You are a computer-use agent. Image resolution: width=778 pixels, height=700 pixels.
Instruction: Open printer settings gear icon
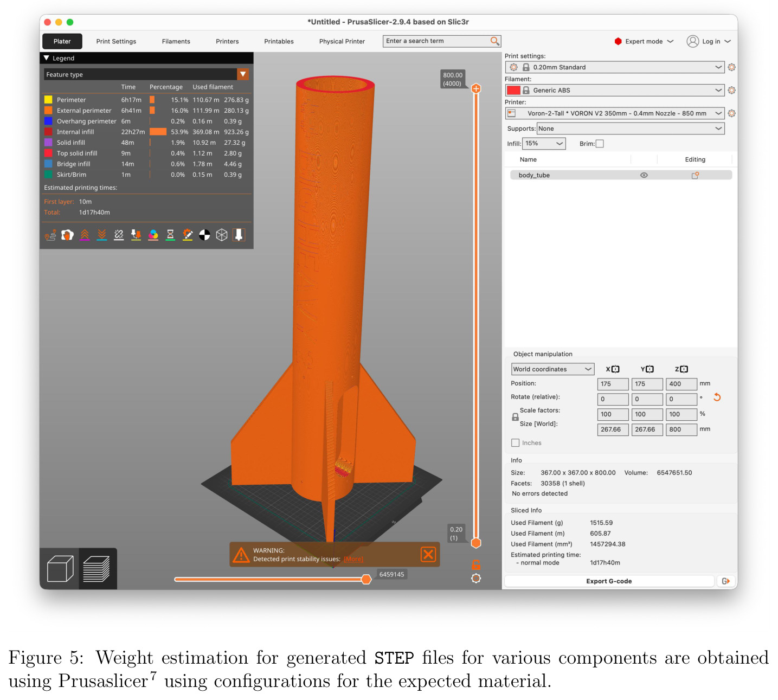(731, 113)
